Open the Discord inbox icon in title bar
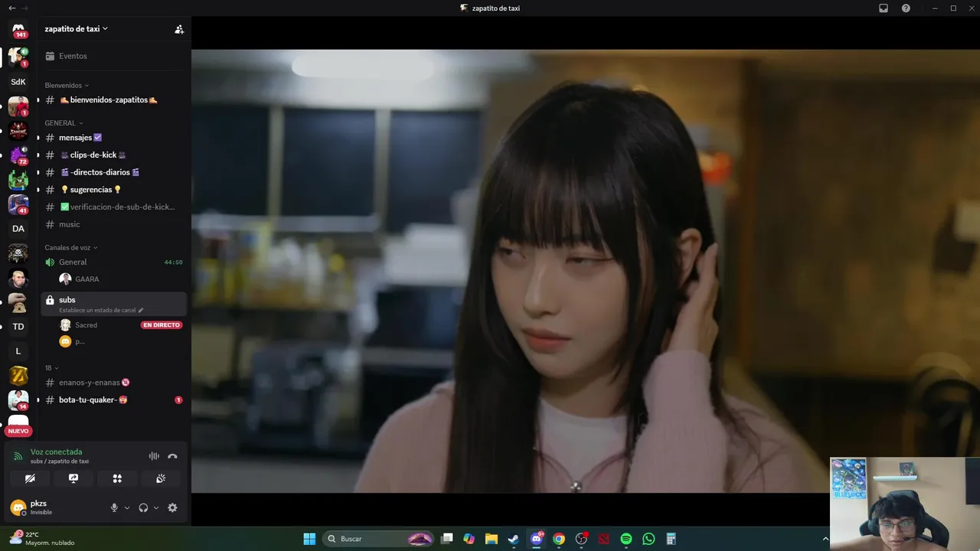Image resolution: width=980 pixels, height=551 pixels. point(884,8)
